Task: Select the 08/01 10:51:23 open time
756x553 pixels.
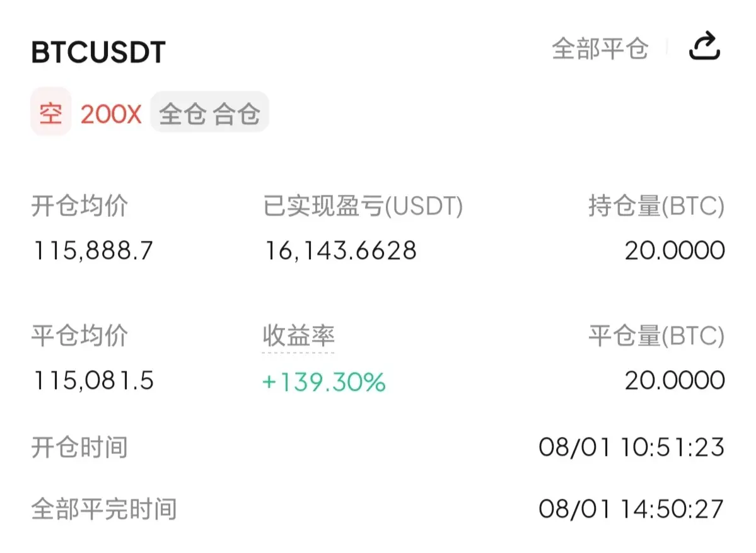Action: coord(631,447)
